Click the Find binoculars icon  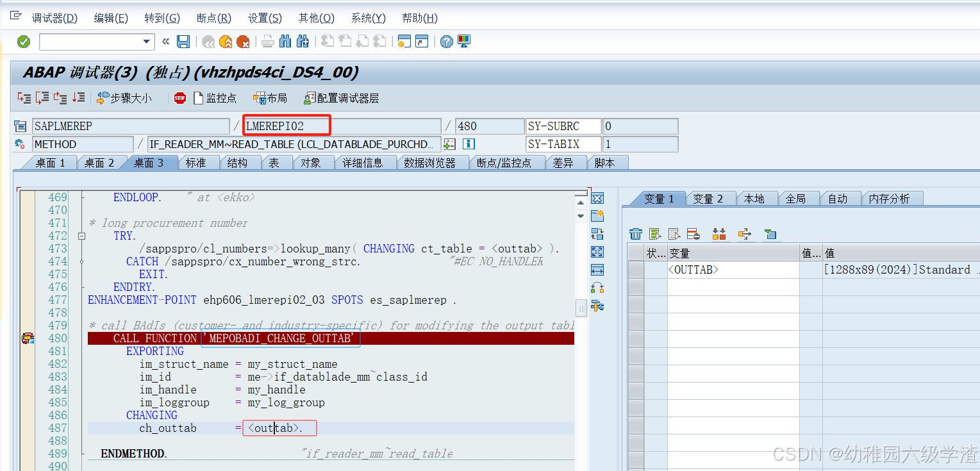[286, 42]
